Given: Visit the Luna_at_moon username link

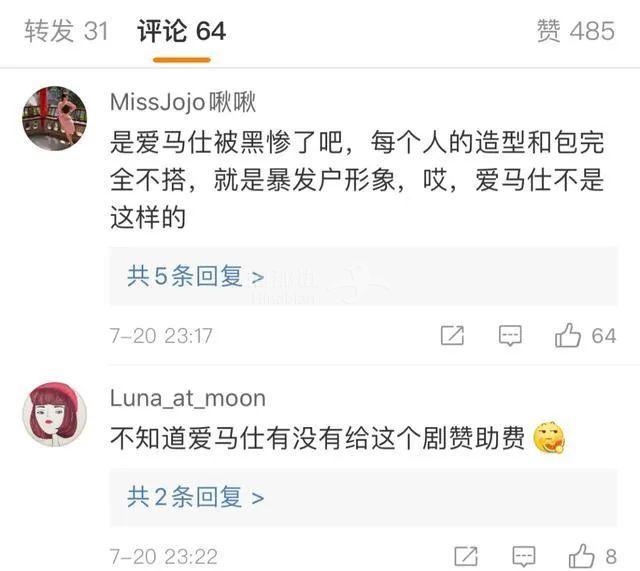Looking at the screenshot, I should [188, 398].
